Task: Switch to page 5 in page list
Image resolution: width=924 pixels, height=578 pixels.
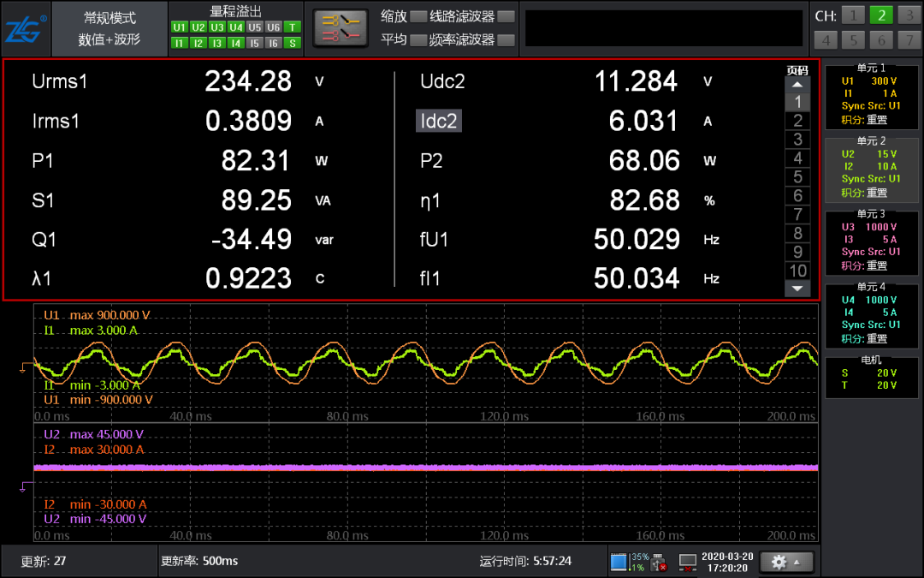Action: pyautogui.click(x=797, y=177)
